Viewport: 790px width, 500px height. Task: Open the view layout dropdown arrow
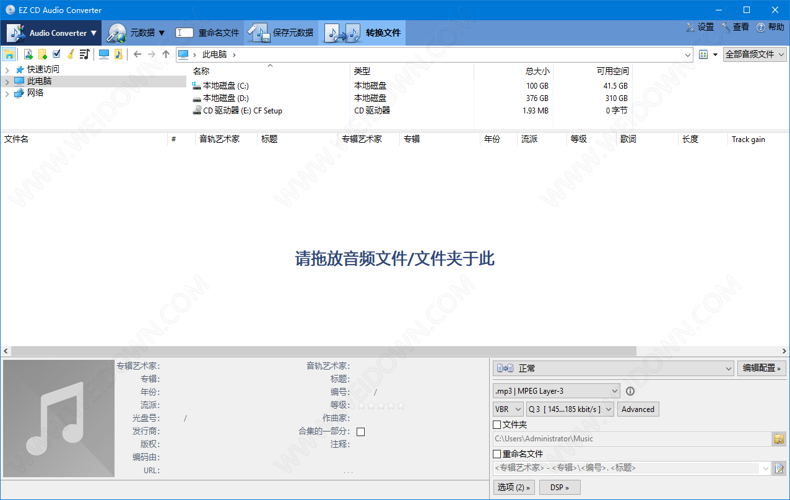(715, 54)
